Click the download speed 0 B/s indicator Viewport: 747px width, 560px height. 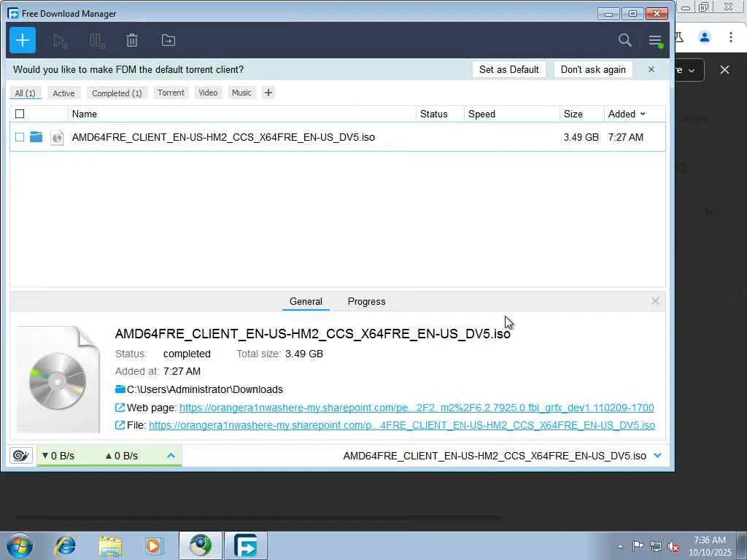coord(58,456)
